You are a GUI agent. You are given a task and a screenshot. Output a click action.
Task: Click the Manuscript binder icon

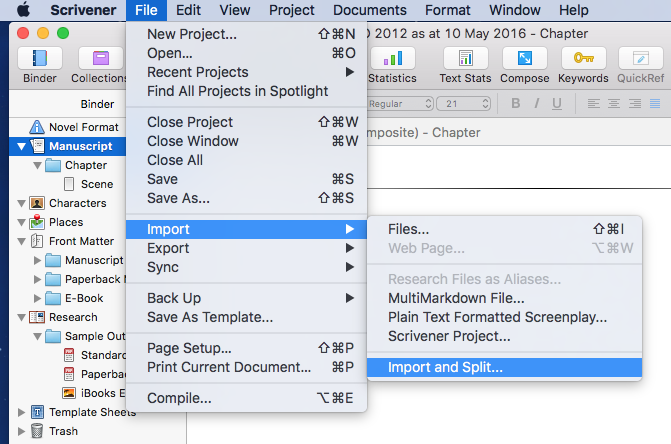(x=37, y=146)
